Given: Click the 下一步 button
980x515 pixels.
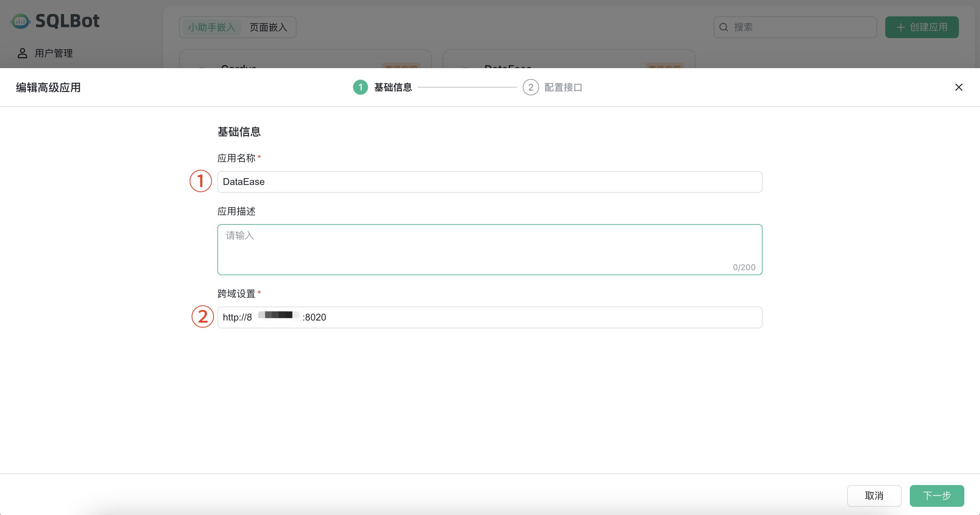Looking at the screenshot, I should click(937, 496).
